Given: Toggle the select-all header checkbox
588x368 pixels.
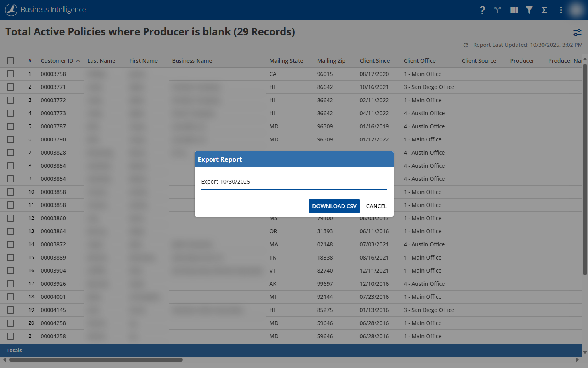Looking at the screenshot, I should point(10,61).
